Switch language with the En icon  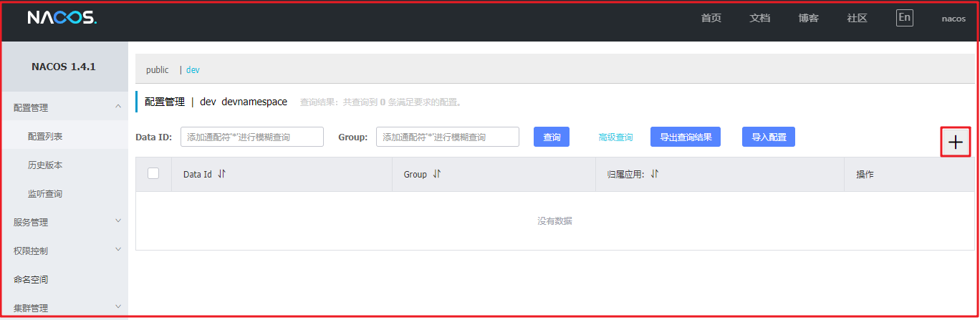904,18
